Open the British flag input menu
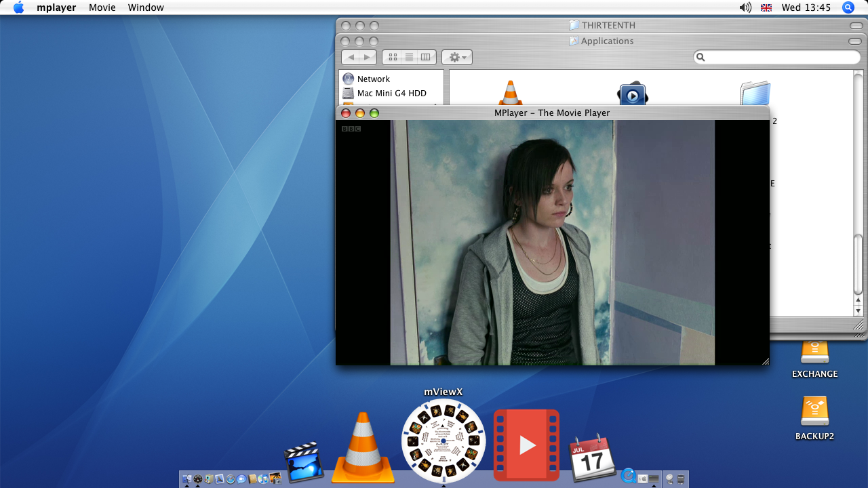Image resolution: width=868 pixels, height=488 pixels. pyautogui.click(x=766, y=7)
